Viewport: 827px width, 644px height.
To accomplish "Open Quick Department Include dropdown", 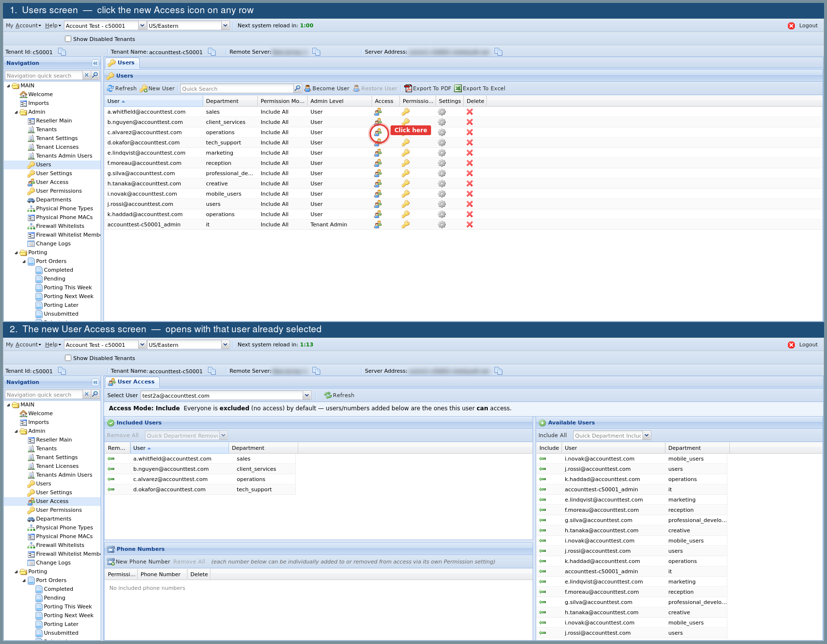I will [x=647, y=435].
